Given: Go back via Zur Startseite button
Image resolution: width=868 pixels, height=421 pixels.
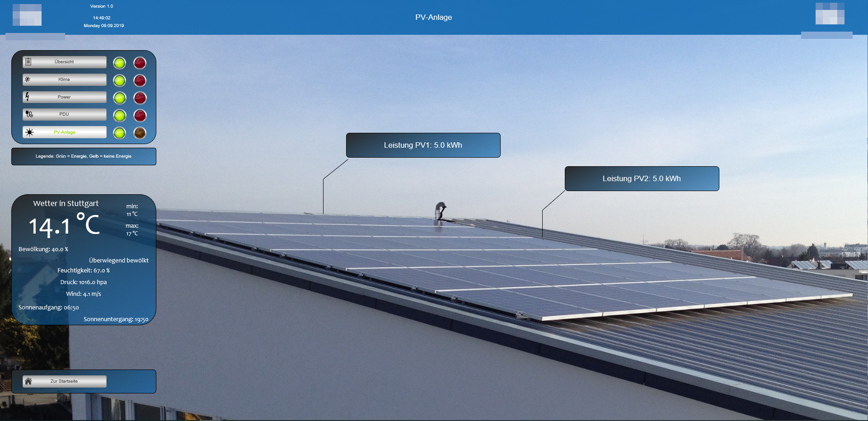Looking at the screenshot, I should pos(65,381).
